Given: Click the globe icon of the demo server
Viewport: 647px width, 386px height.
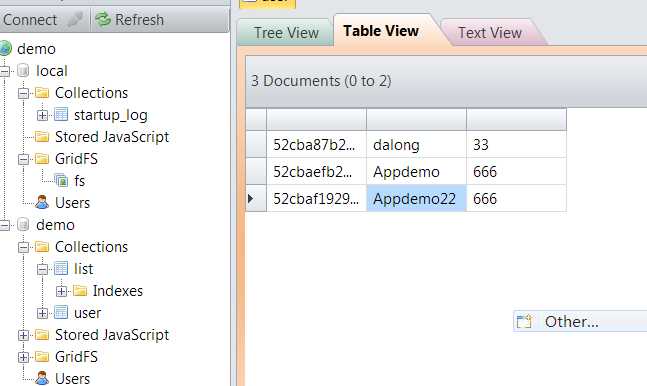Looking at the screenshot, I should [x=5, y=49].
